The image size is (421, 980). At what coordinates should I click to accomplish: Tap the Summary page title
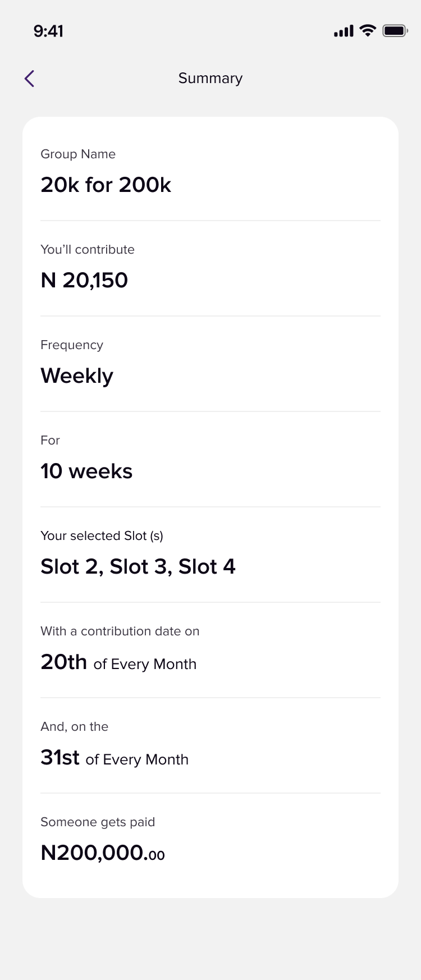210,78
